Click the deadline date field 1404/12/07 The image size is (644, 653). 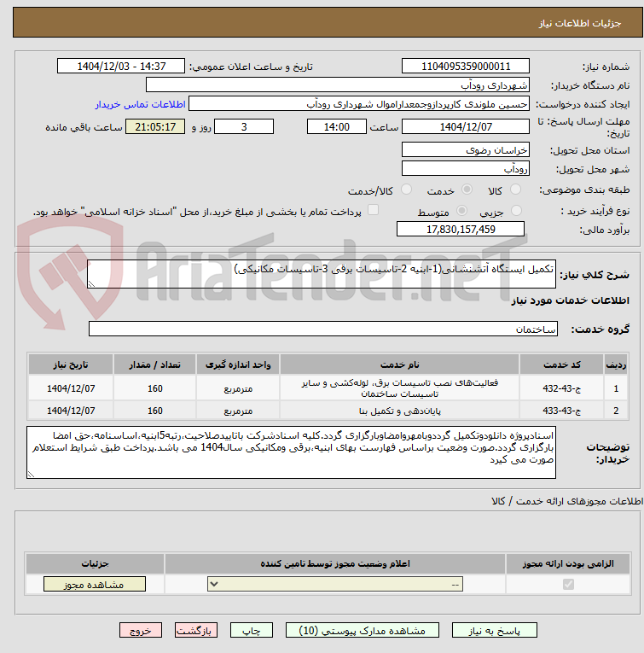pos(466,126)
